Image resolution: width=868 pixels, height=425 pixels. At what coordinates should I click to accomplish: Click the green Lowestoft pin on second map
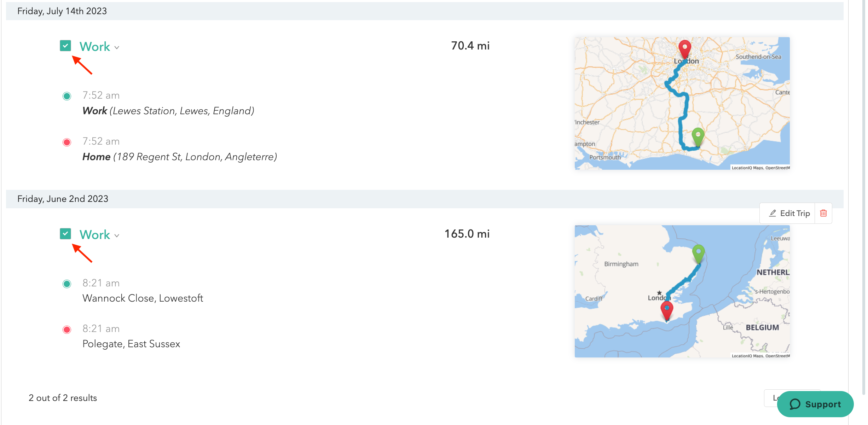click(x=699, y=254)
